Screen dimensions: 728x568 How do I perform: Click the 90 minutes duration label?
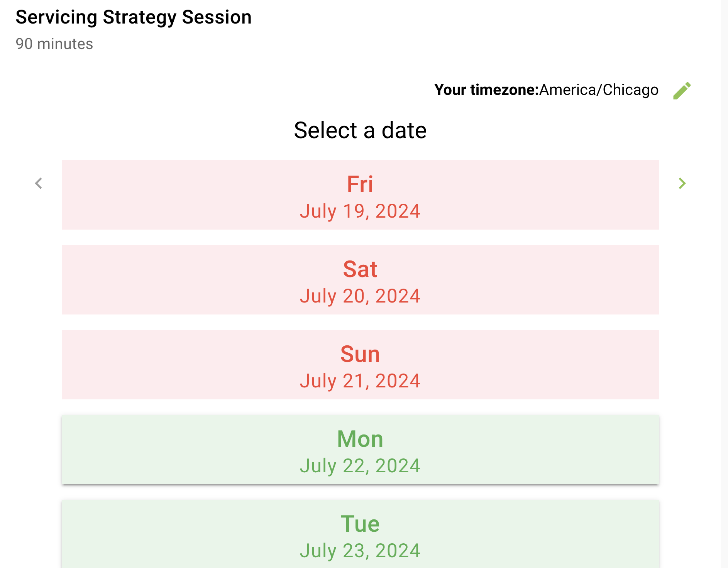tap(54, 44)
